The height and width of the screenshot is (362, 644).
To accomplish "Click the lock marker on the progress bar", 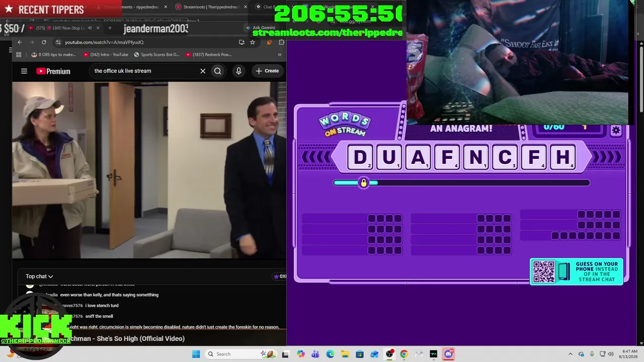I will point(364,183).
